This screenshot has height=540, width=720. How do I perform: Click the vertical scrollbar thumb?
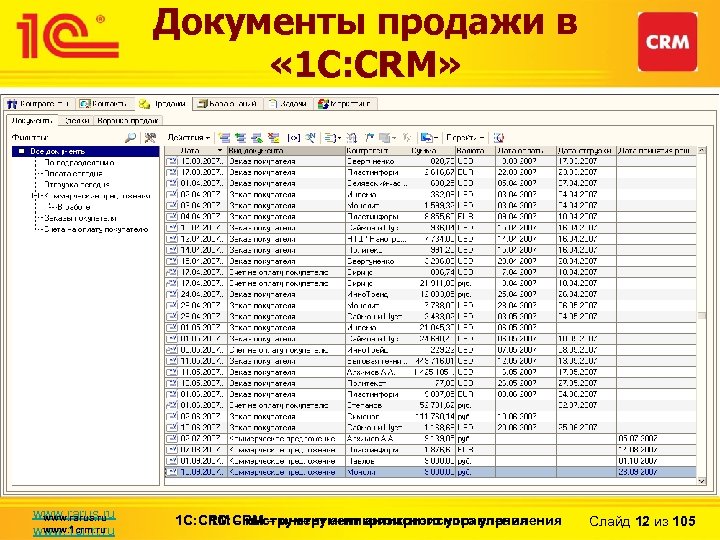pos(701,315)
